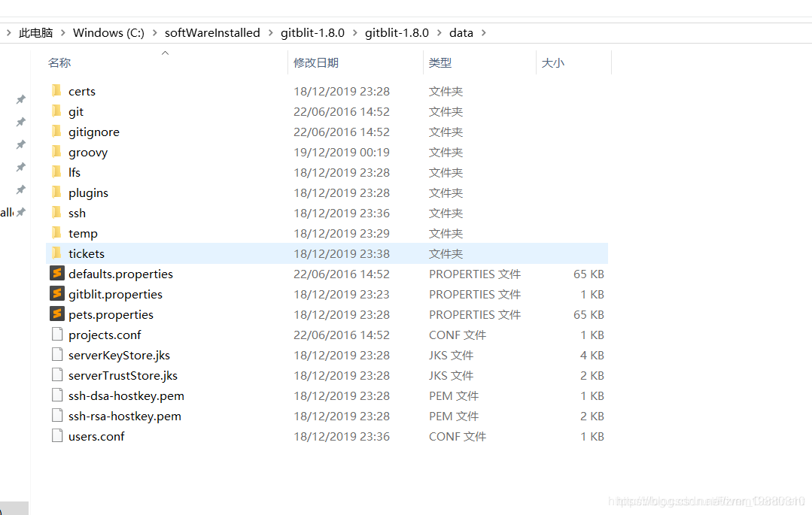Click the lfs folder icon

point(57,172)
